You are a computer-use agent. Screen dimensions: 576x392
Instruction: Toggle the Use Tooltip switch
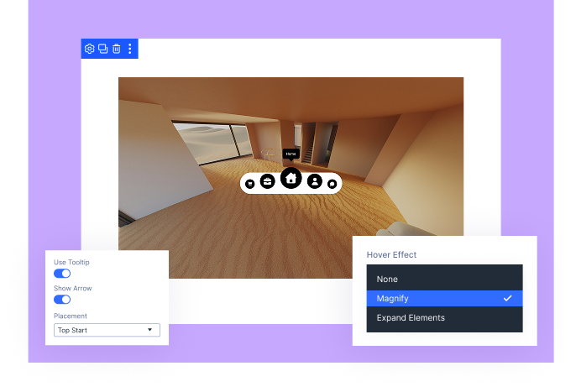(62, 274)
